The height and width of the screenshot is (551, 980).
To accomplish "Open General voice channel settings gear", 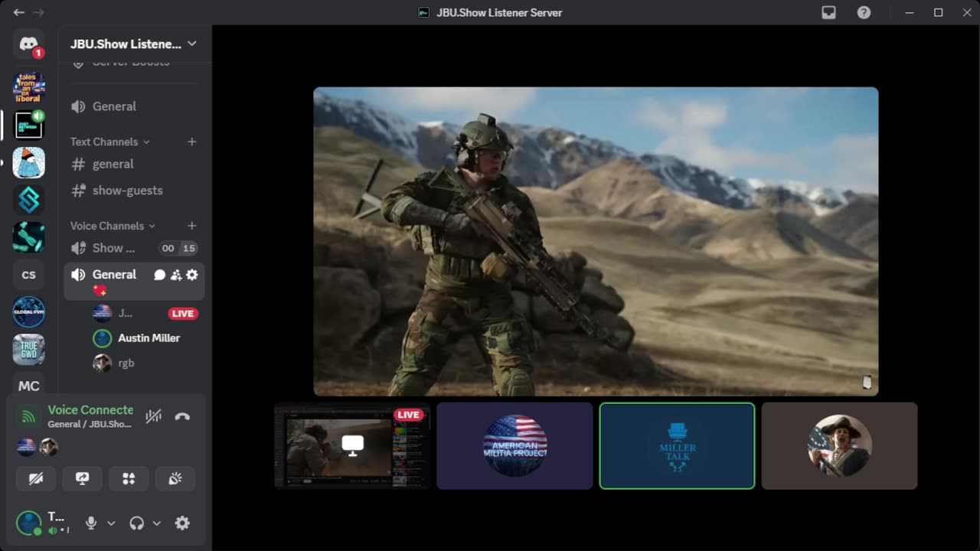I will (192, 275).
